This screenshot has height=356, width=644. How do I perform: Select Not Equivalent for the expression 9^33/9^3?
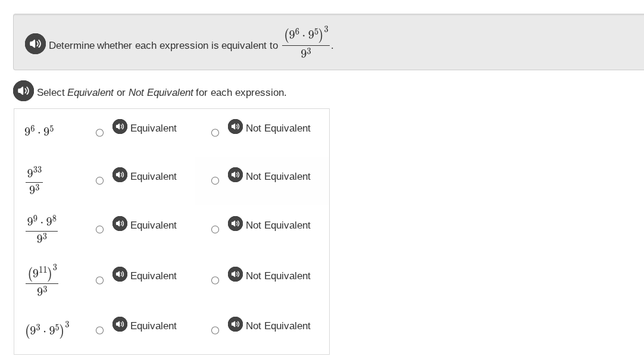[215, 180]
